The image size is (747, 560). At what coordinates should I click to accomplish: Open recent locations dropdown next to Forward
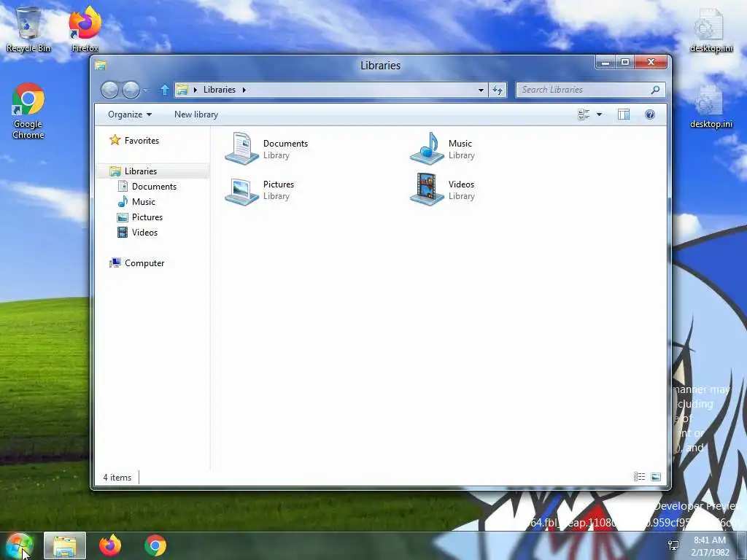tap(146, 90)
